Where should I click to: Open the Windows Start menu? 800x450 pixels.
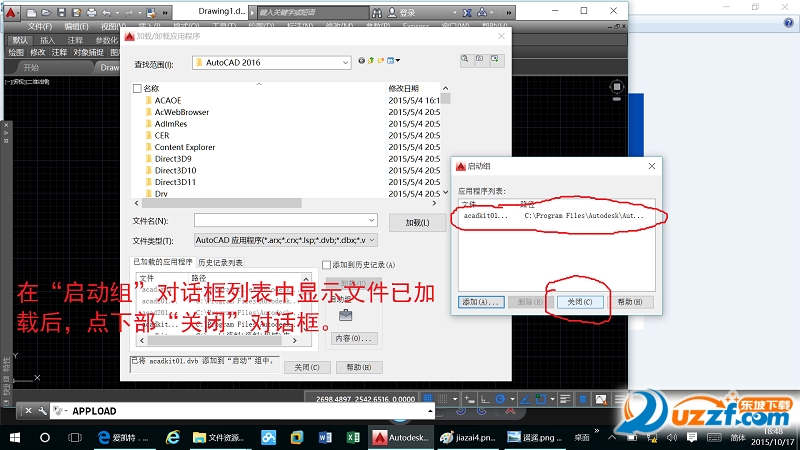[x=15, y=437]
